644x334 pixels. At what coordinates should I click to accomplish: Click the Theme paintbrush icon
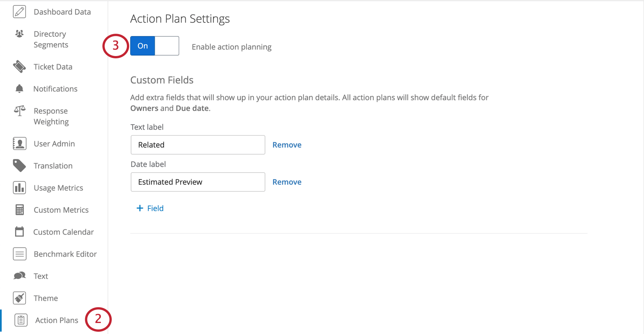(x=19, y=298)
